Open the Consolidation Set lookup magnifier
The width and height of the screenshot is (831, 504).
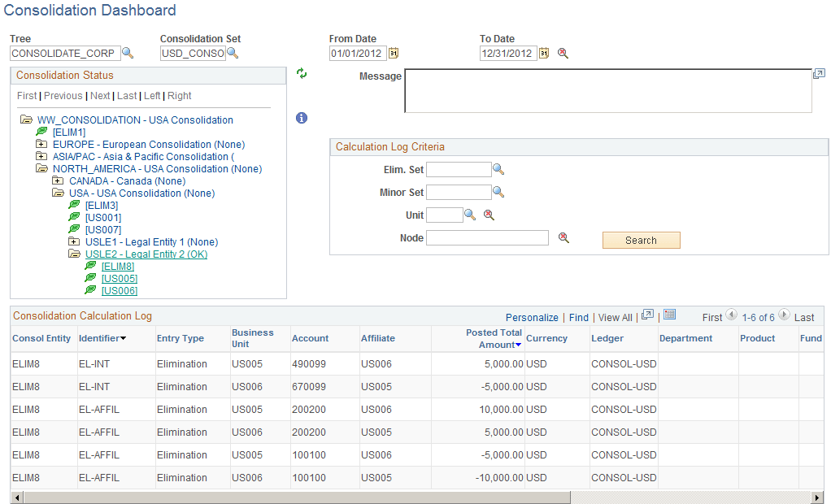[234, 53]
